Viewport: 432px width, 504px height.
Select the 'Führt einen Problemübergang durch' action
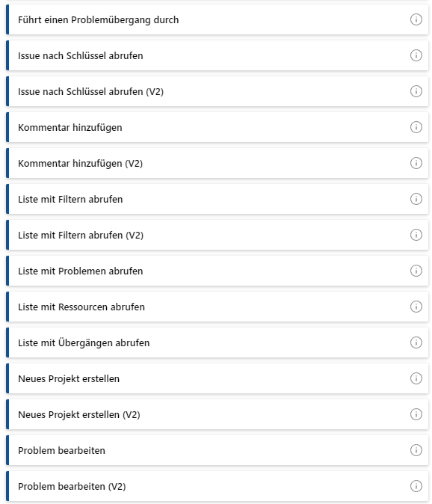(217, 19)
